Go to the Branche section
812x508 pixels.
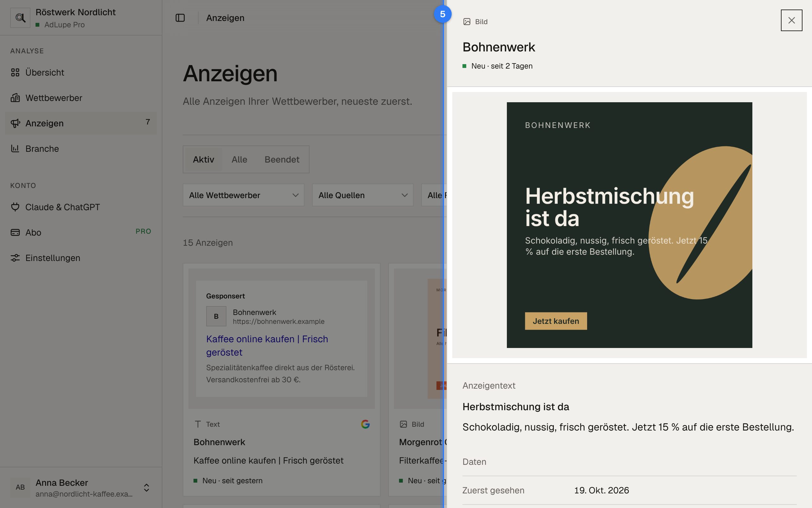81,149
